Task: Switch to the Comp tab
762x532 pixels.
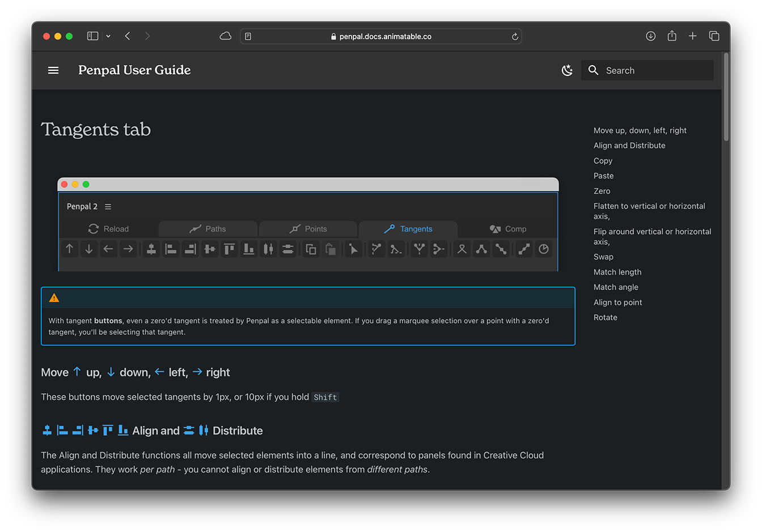Action: [x=508, y=229]
